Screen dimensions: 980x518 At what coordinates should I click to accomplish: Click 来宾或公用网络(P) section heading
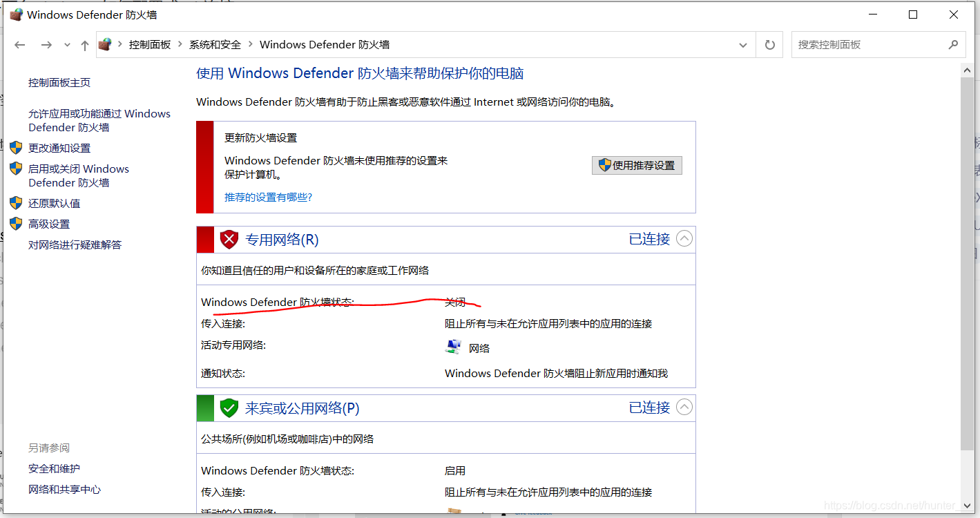302,408
